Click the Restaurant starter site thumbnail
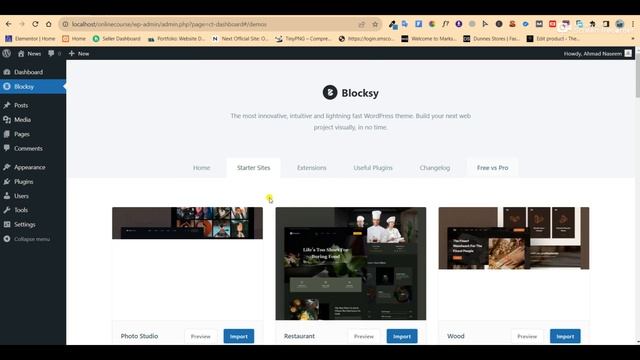Screen dimensions: 640x360 [x=351, y=263]
